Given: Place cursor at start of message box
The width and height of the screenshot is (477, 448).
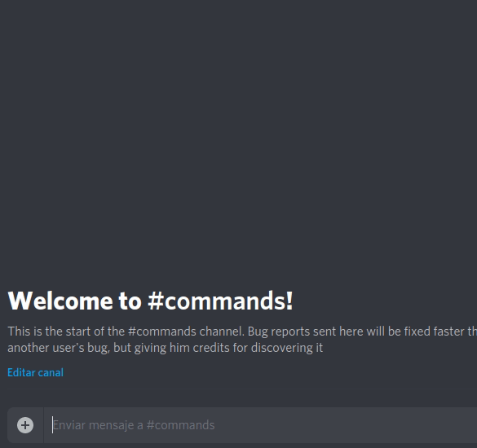Looking at the screenshot, I should [x=53, y=425].
